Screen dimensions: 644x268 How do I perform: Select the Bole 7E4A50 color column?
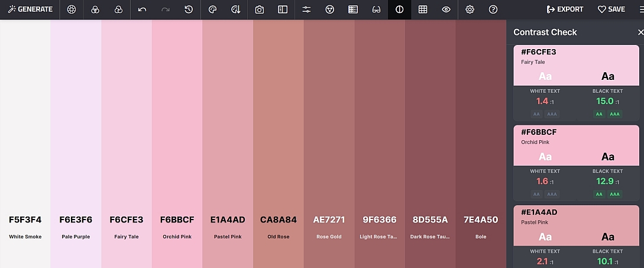[481, 143]
